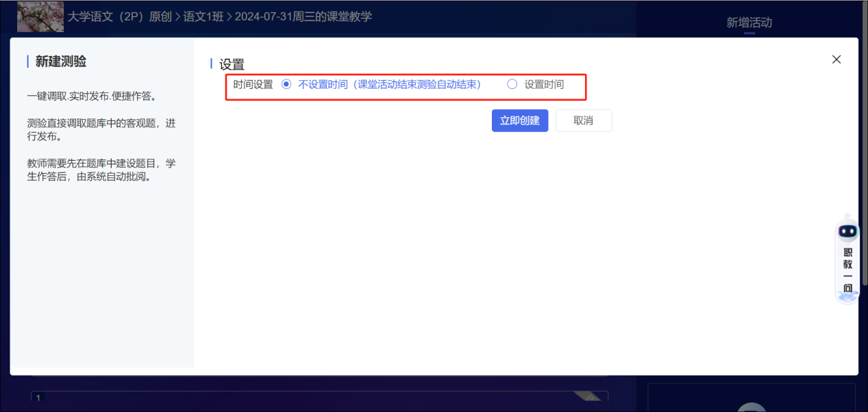Select the 设置时间 radio option
868x412 pixels.
pos(512,85)
